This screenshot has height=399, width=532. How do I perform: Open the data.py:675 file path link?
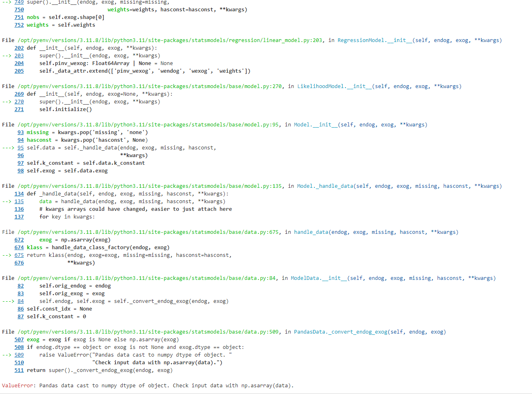(148, 232)
